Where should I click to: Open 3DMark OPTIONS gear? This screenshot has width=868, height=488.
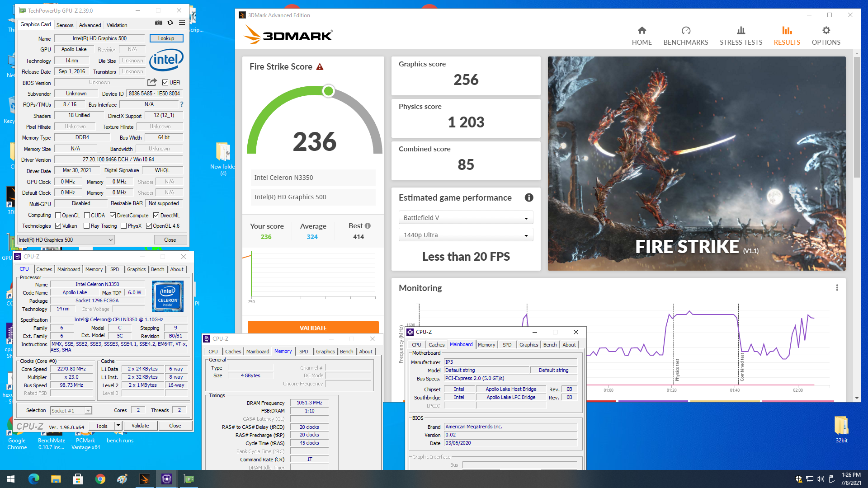click(x=826, y=36)
